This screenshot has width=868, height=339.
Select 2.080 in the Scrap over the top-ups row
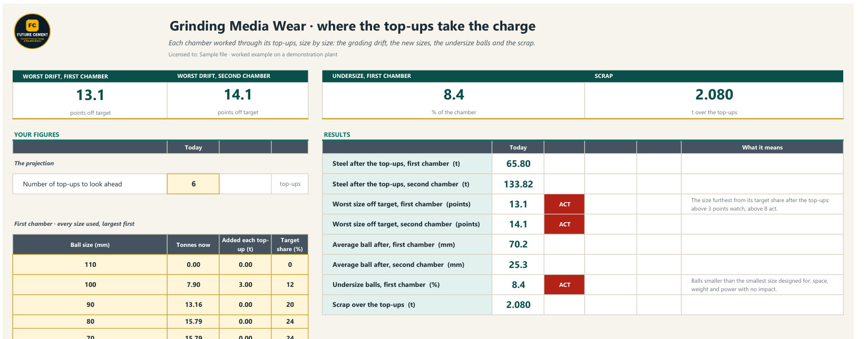coord(518,305)
